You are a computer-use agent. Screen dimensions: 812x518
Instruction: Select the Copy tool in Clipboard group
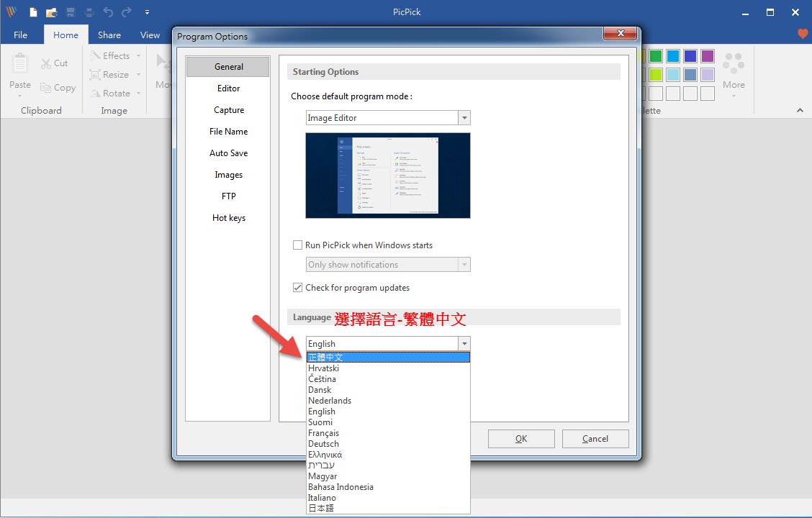coord(58,88)
